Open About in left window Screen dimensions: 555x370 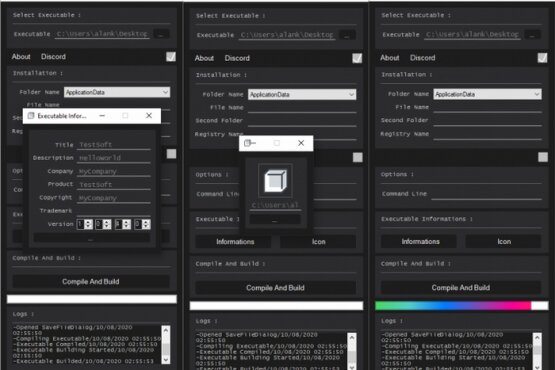coord(21,57)
